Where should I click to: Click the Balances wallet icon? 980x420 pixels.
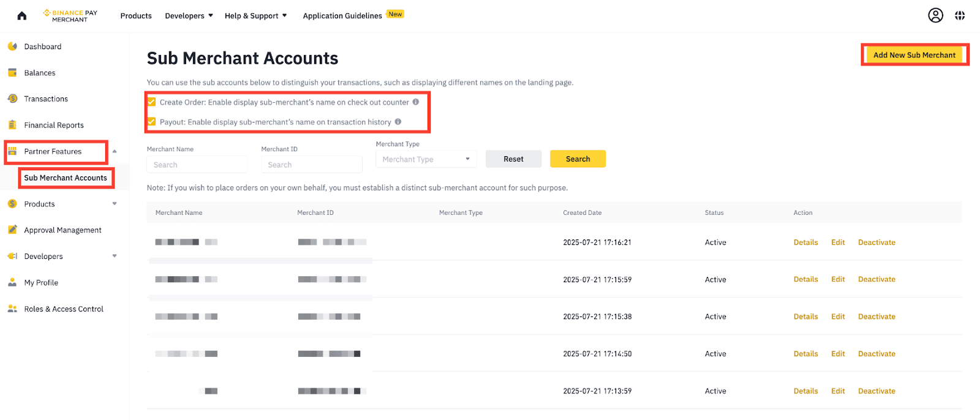tap(12, 73)
